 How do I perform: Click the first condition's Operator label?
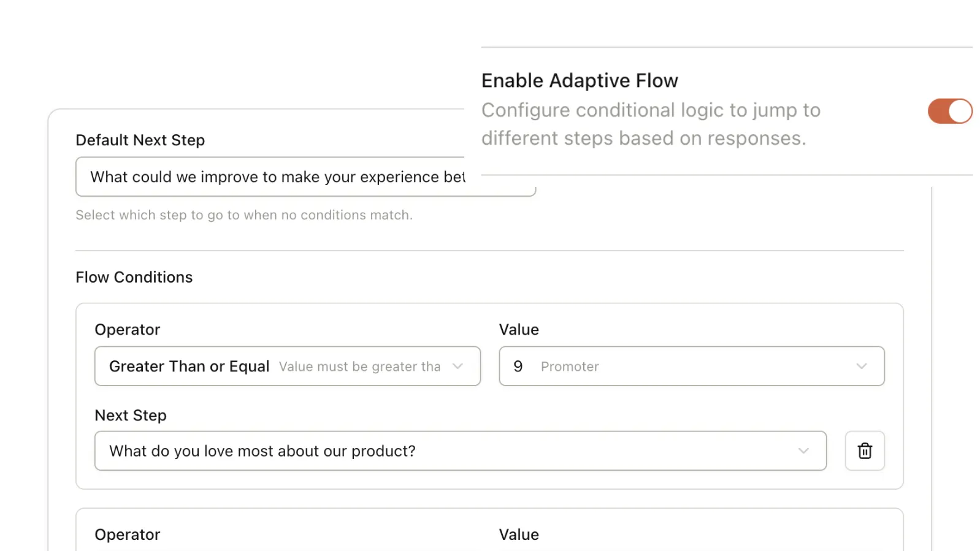click(x=127, y=329)
